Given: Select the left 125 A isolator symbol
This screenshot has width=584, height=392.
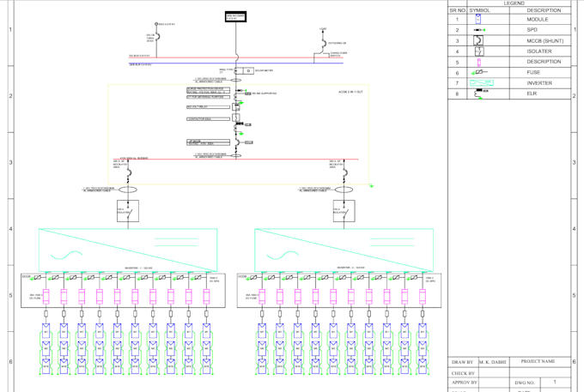Looking at the screenshot, I should 128,211.
